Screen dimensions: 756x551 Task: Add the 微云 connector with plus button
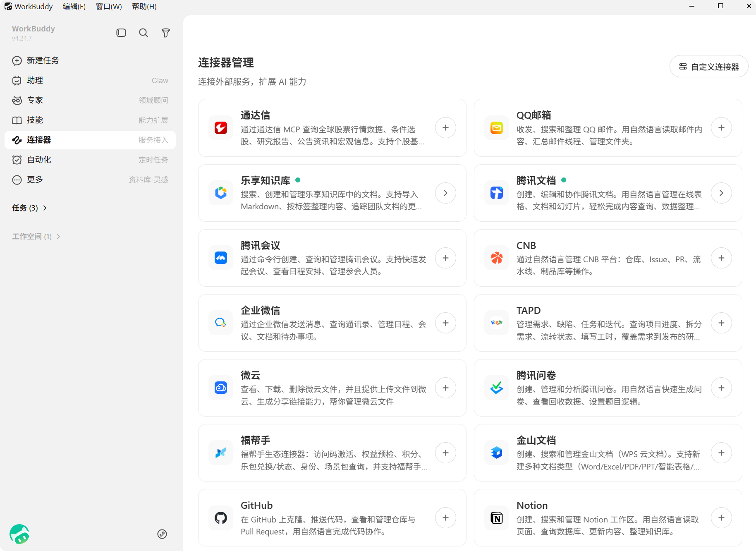point(445,388)
